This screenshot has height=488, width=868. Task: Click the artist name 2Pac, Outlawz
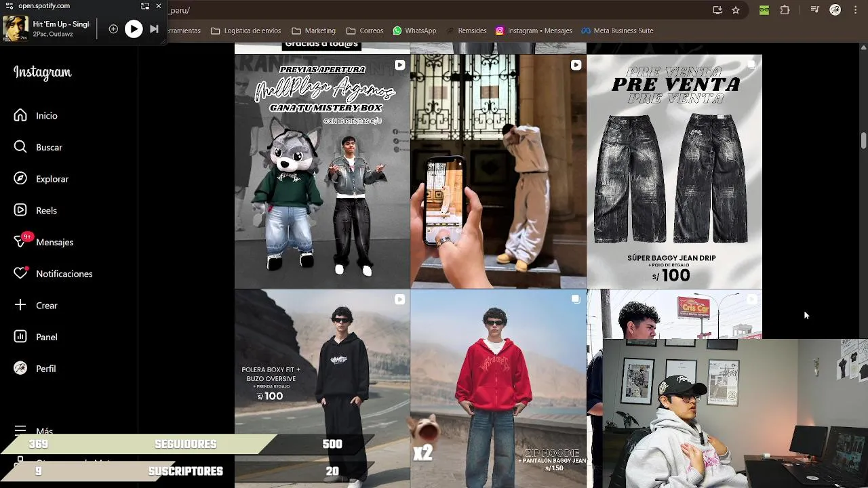click(52, 34)
